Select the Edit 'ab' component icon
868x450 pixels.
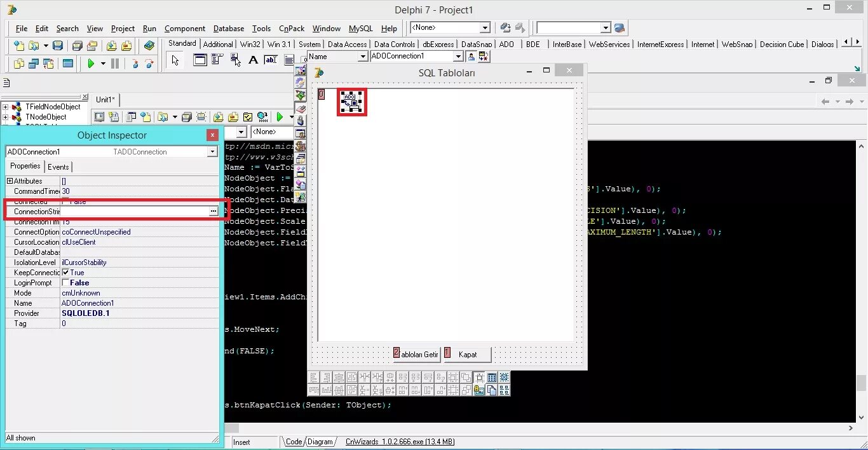tap(271, 60)
